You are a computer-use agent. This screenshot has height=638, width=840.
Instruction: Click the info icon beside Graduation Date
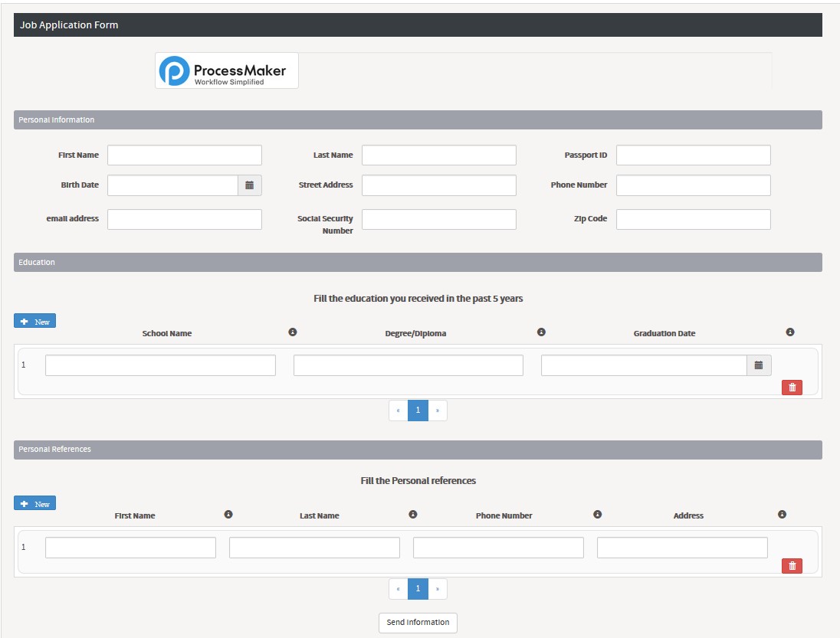789,332
